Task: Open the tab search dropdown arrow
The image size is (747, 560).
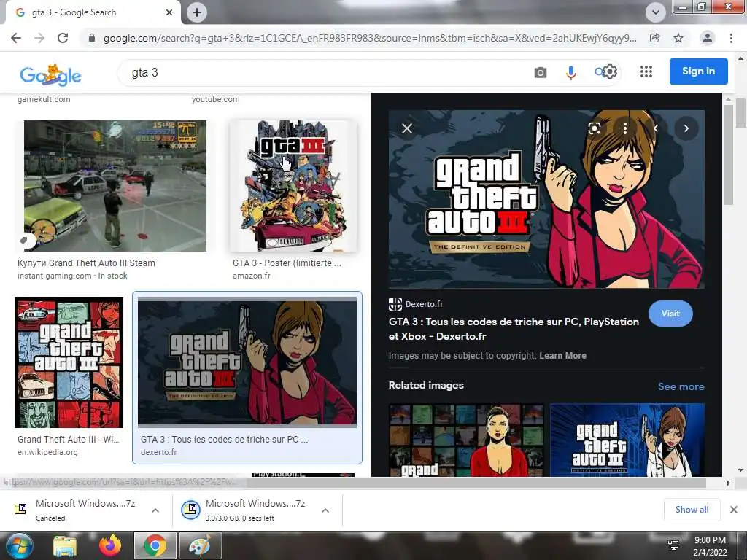Action: point(656,12)
